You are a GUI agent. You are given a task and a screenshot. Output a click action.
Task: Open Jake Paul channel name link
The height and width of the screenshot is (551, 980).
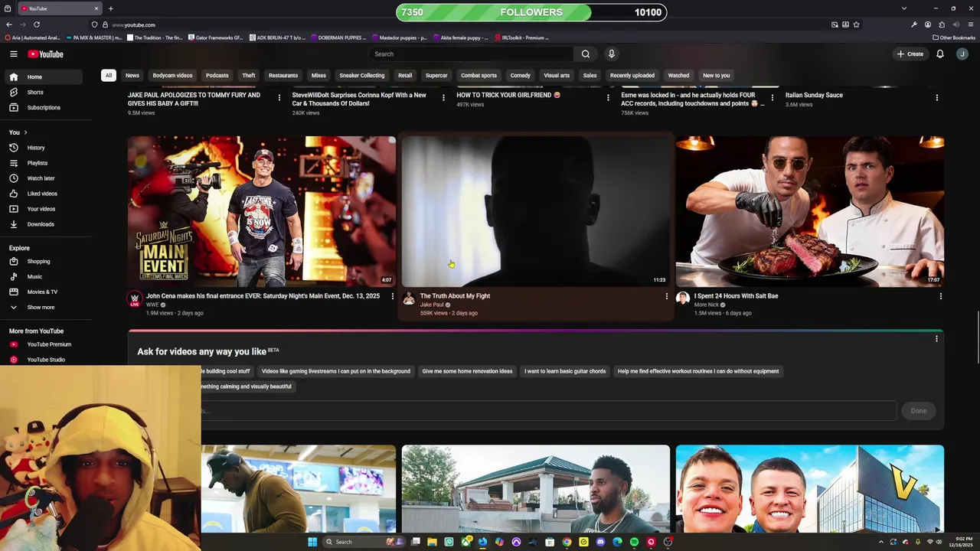[432, 305]
